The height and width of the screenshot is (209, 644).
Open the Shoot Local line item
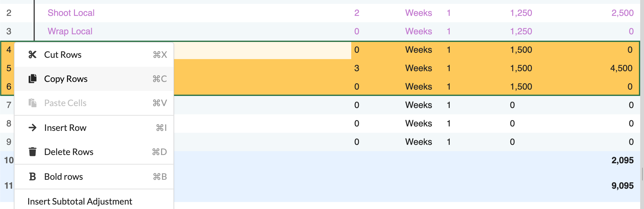tap(71, 13)
